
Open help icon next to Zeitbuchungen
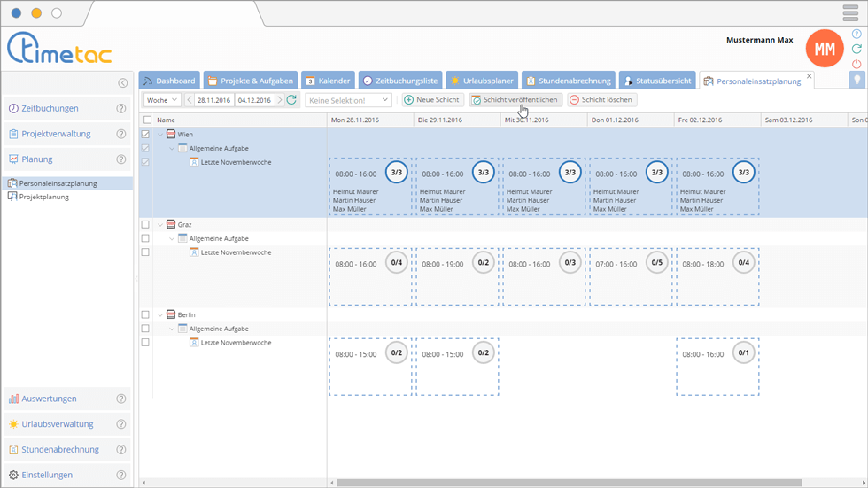tap(121, 109)
